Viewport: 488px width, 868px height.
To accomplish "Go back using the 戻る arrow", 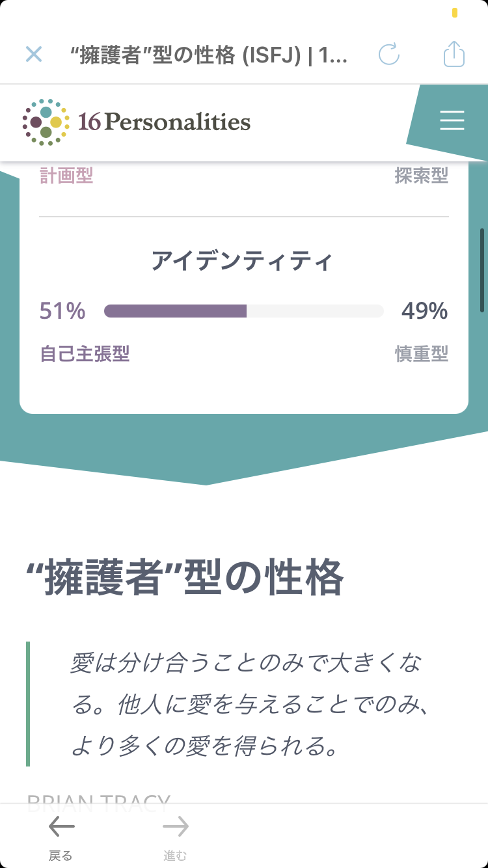I will [x=61, y=838].
